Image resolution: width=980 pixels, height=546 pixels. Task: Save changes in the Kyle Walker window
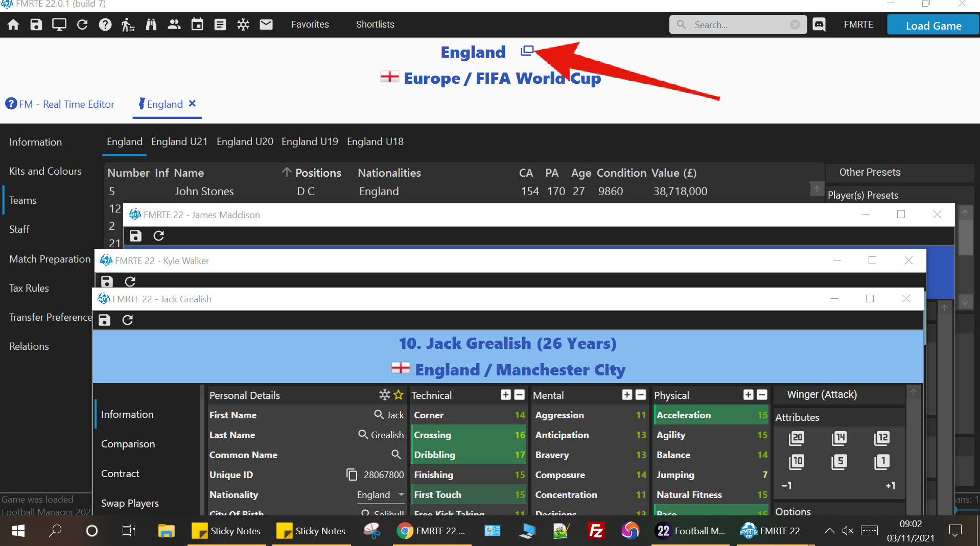pyautogui.click(x=107, y=281)
